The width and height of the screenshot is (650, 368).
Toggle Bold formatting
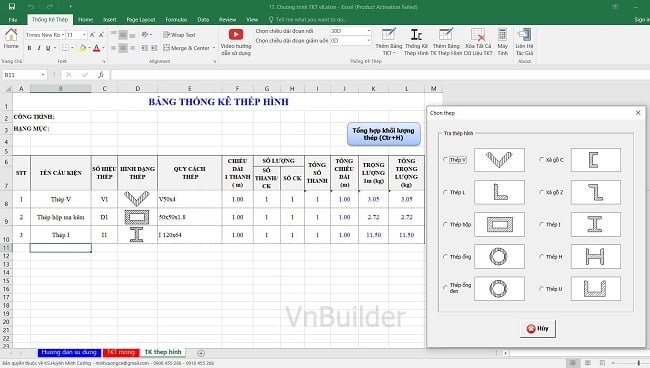click(29, 48)
